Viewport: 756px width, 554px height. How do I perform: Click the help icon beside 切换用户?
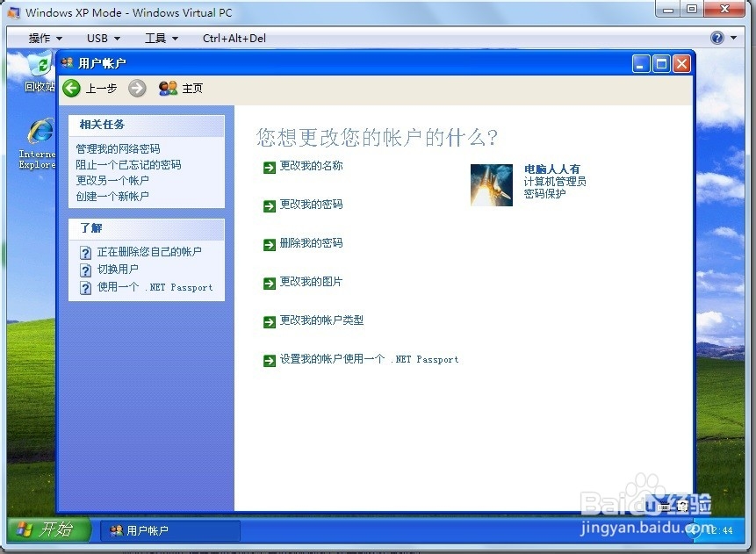(x=85, y=270)
